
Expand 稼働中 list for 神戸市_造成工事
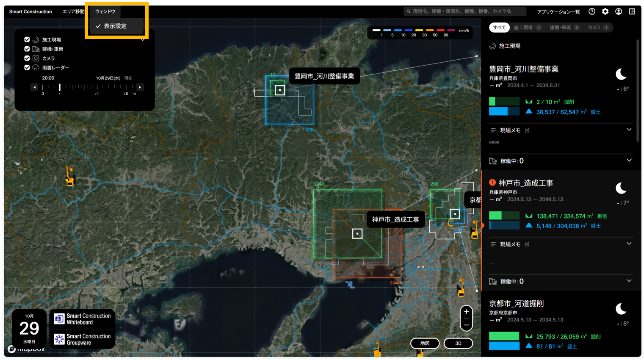tap(629, 281)
